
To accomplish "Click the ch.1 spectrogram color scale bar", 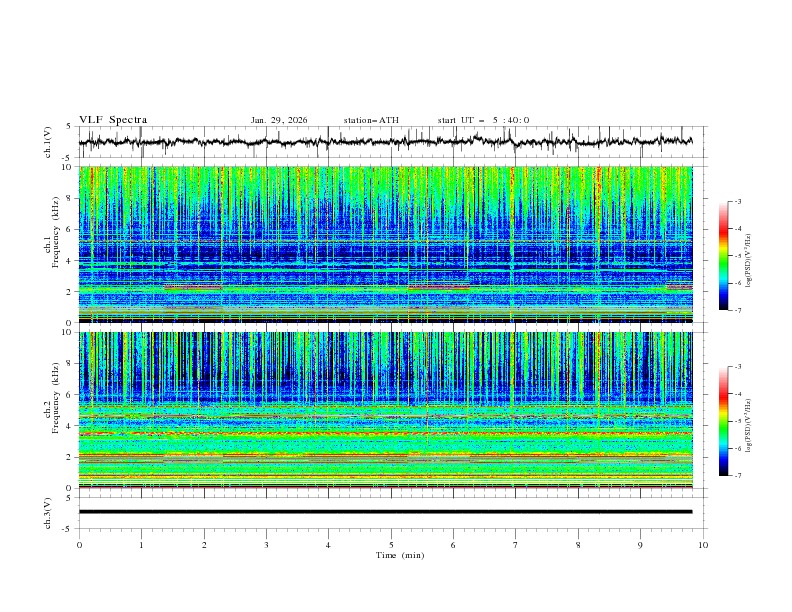I will coord(723,255).
